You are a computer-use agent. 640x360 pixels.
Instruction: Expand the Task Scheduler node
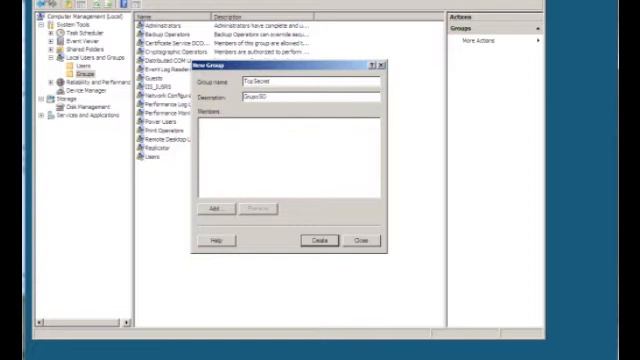(x=51, y=33)
